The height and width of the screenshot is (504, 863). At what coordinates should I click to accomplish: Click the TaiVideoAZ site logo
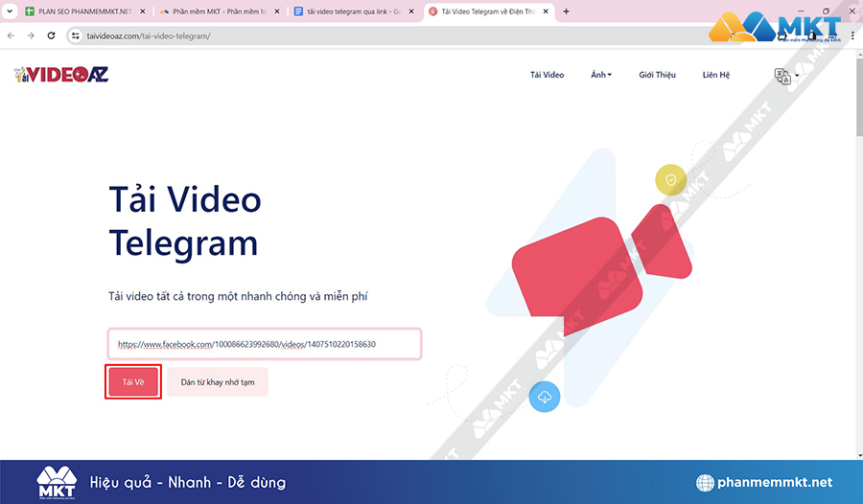coord(61,75)
